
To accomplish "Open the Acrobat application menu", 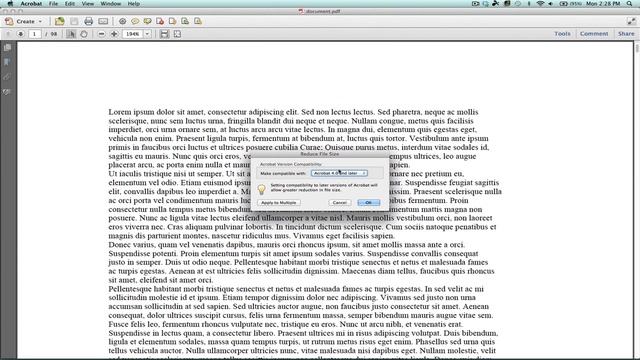I will pyautogui.click(x=31, y=4).
